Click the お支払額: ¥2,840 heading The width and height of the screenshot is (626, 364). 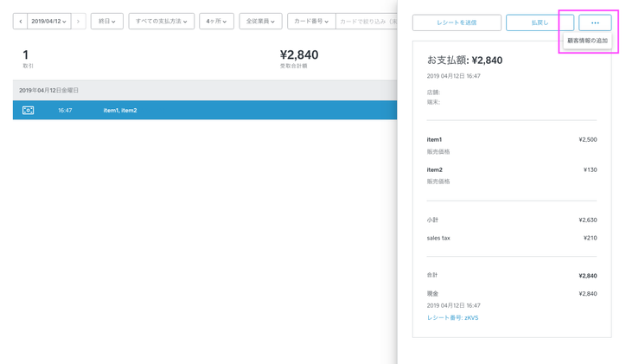click(464, 61)
